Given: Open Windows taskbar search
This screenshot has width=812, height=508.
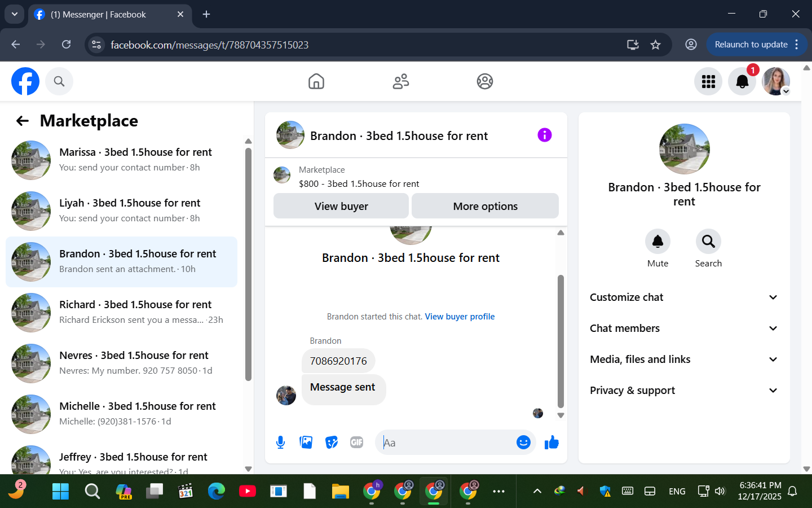Looking at the screenshot, I should [92, 492].
